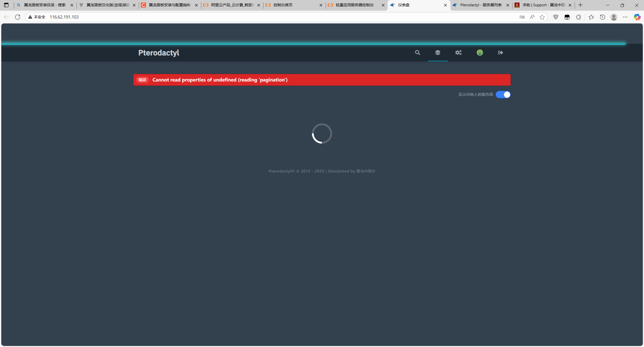Open the Pterodactyl search icon
Viewport: 644px width, 347px height.
point(417,53)
